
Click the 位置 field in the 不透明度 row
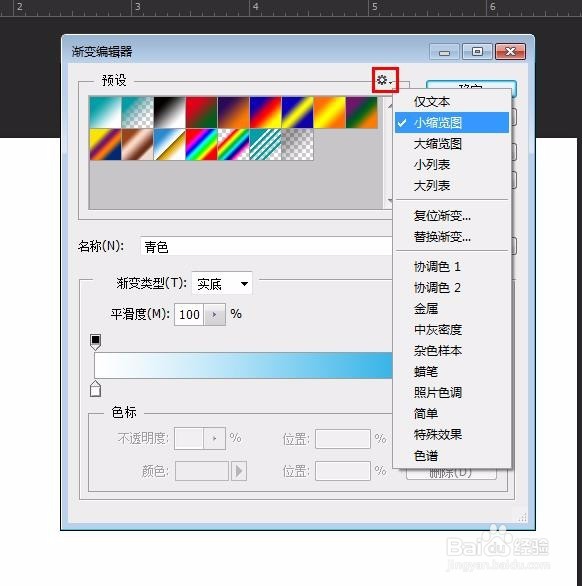(343, 438)
